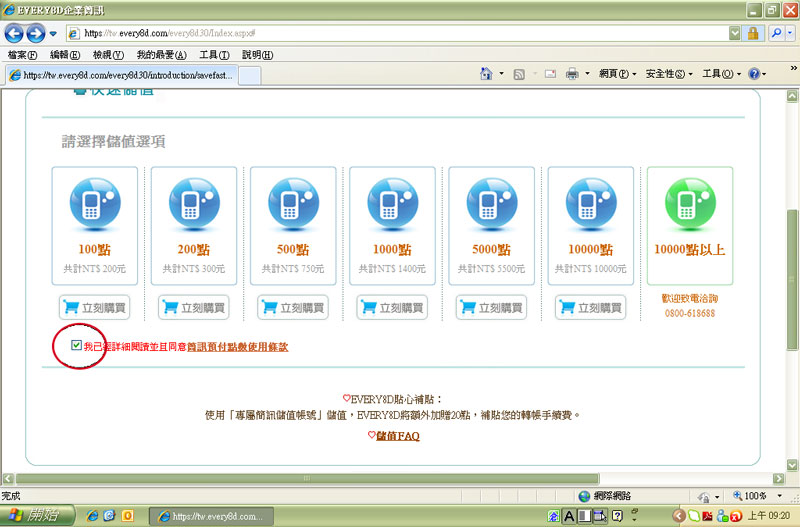Click the Home page icon

click(486, 74)
